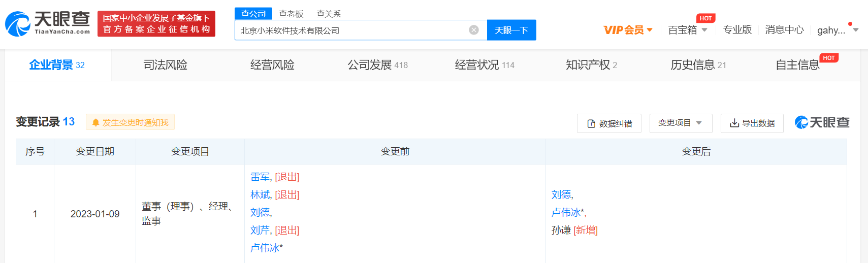
Task: Open the 专业版 link
Action: click(737, 30)
